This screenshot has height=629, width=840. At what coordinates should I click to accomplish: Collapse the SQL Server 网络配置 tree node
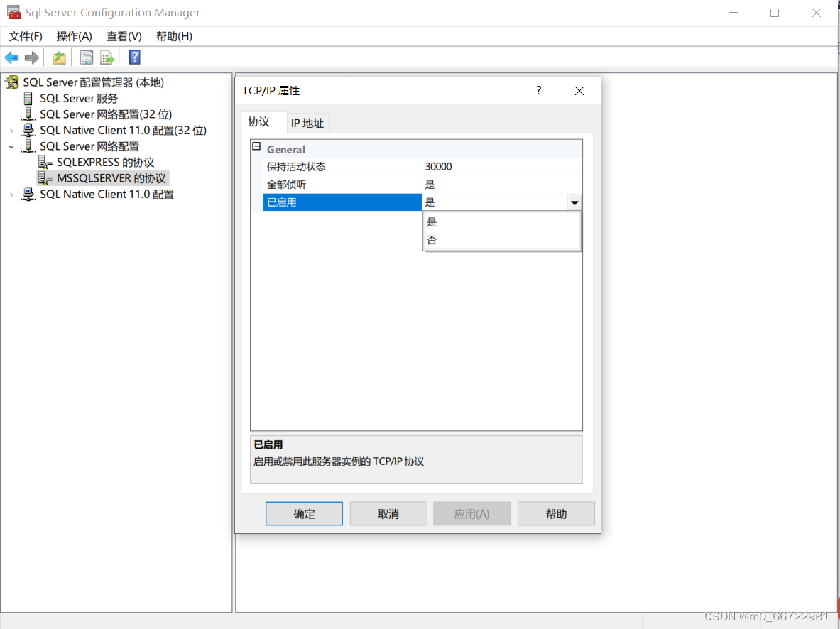tap(11, 147)
